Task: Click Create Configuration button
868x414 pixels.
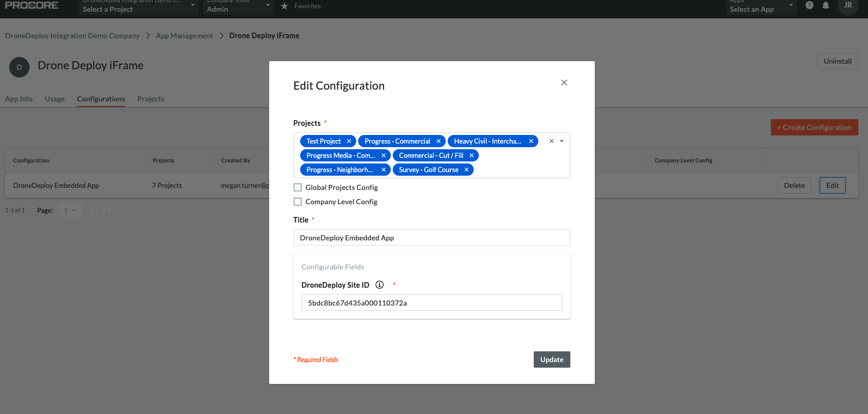Action: coord(814,127)
